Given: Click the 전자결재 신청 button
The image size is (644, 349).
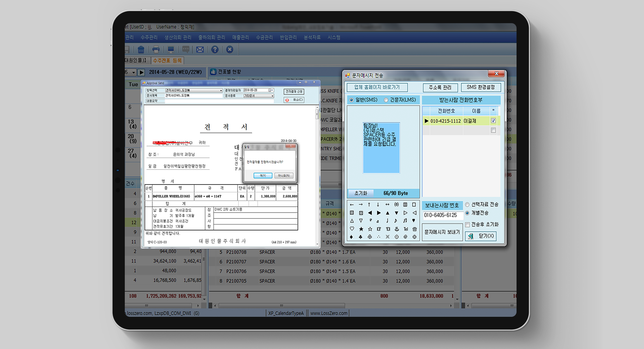Looking at the screenshot, I should [x=294, y=92].
